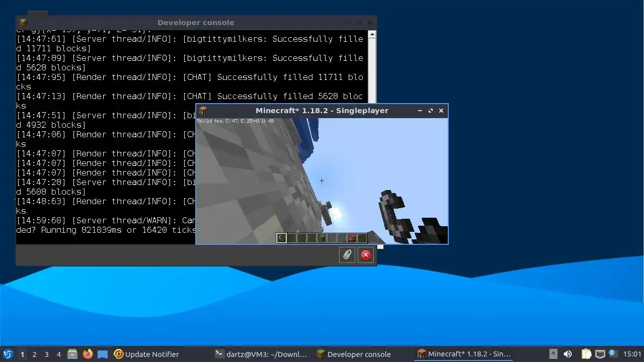Open the Update Notifier taskbar entry

(x=146, y=354)
